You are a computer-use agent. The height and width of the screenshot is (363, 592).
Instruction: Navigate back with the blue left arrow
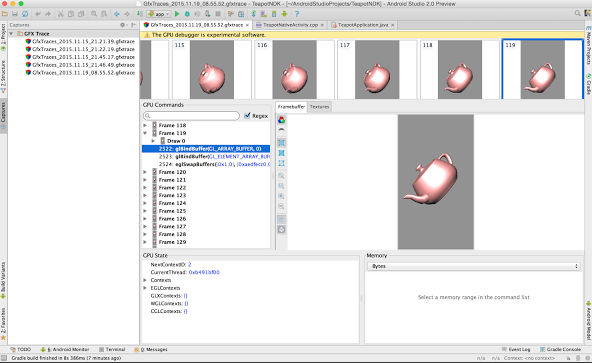117,14
